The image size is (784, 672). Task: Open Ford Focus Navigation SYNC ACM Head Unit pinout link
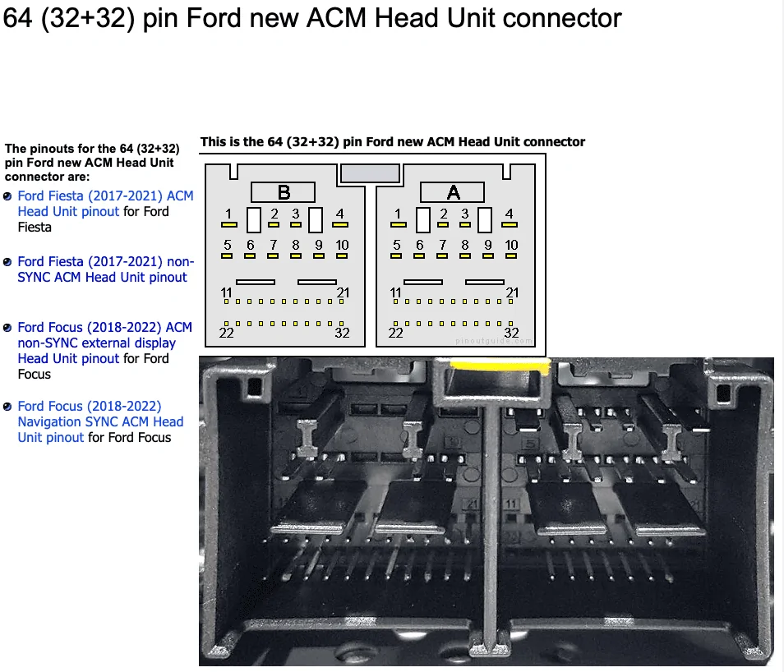100,421
